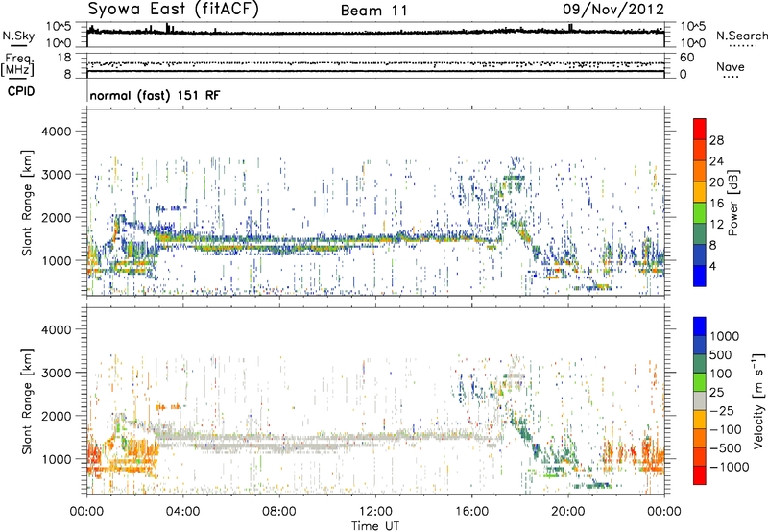Click the '1000' range tick of the velocity panel
The height and width of the screenshot is (532, 768).
click(x=56, y=459)
